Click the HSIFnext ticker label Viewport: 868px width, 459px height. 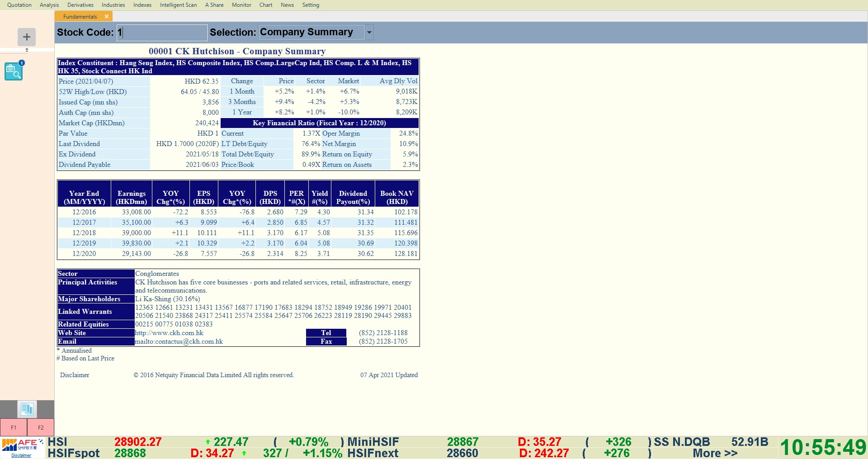click(x=373, y=453)
